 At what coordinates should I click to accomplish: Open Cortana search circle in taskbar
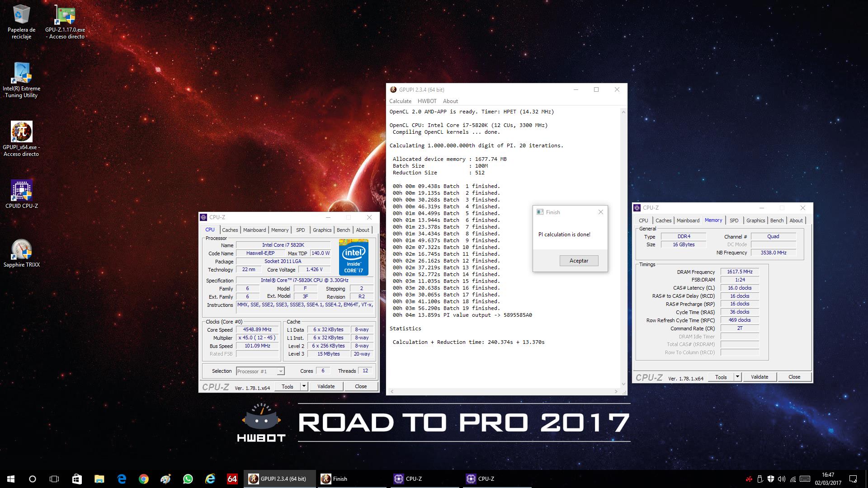click(x=33, y=479)
